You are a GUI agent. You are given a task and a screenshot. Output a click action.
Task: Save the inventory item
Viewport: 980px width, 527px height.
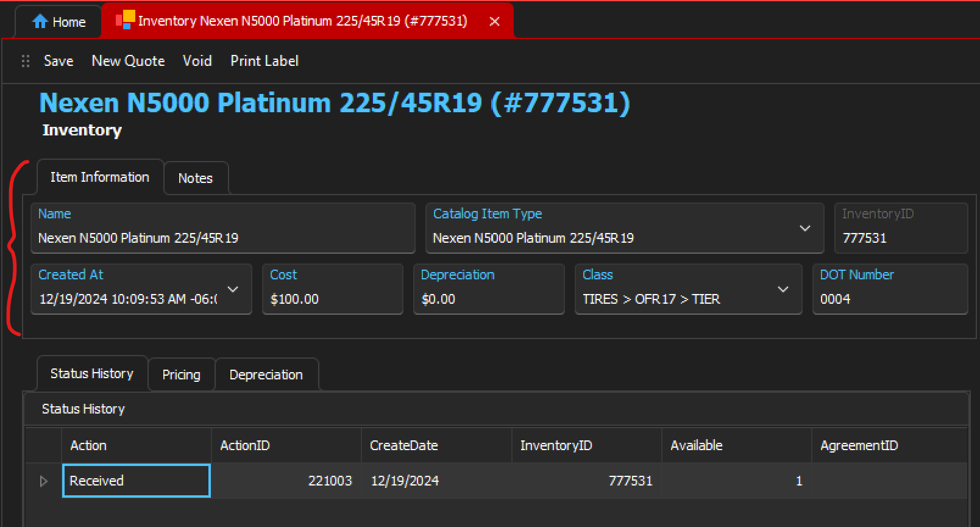59,61
